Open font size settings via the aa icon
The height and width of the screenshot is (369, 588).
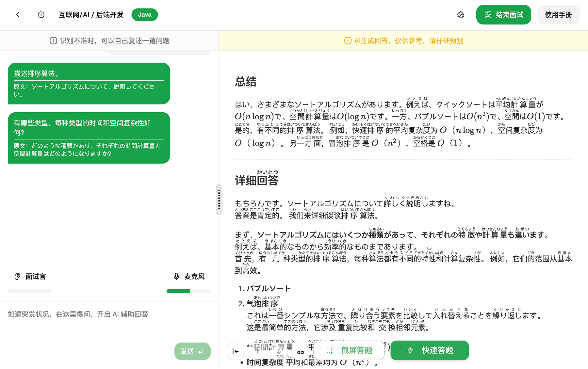301,351
